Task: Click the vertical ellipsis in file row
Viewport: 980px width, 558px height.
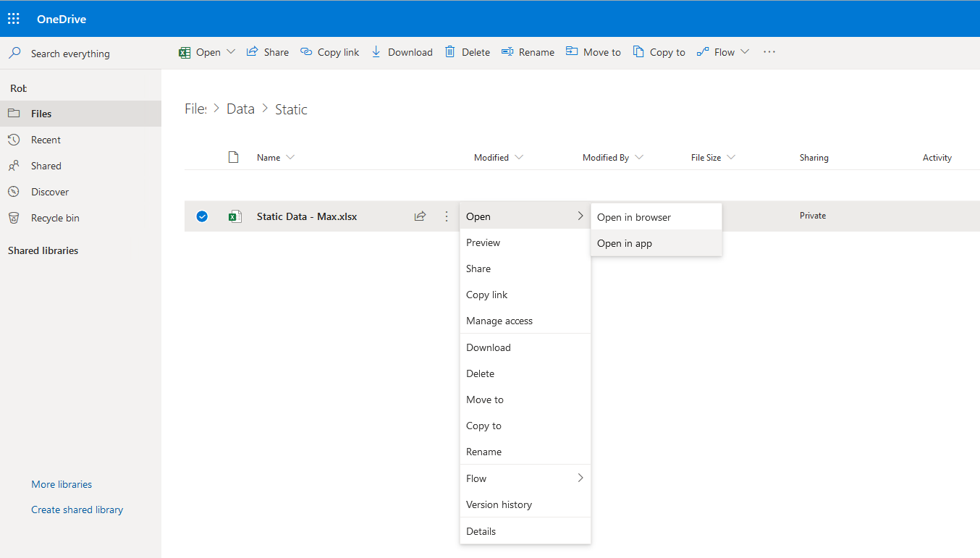Action: click(447, 216)
